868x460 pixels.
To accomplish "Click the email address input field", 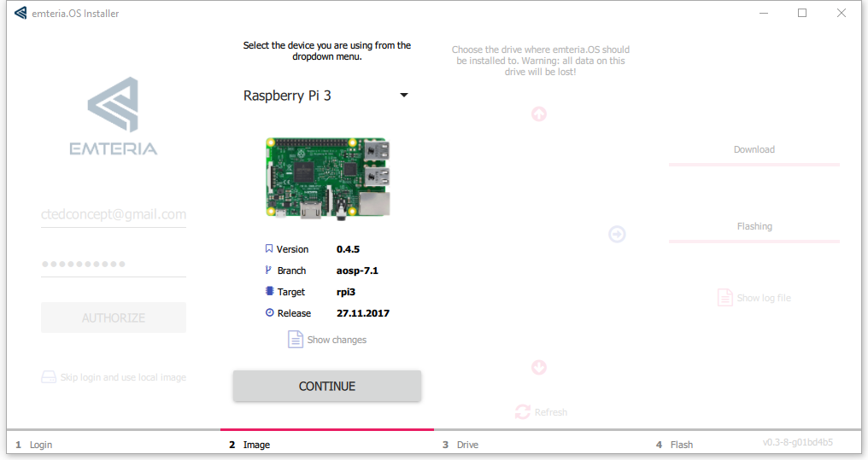I will click(114, 215).
